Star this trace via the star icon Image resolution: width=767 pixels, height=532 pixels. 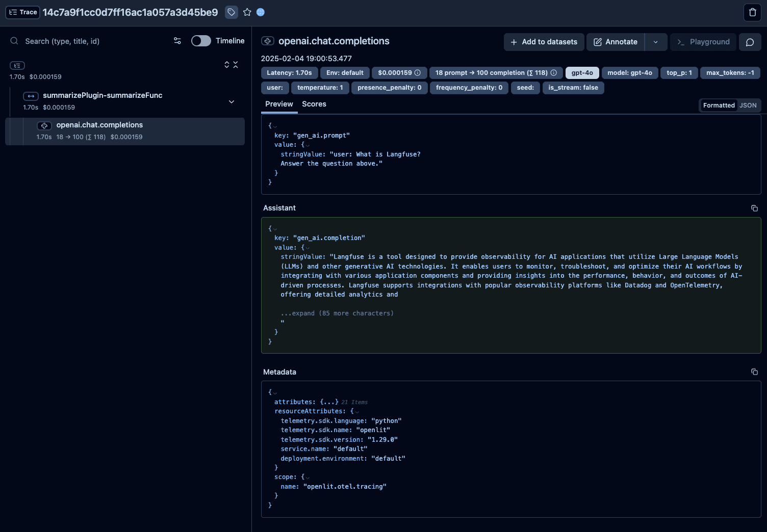[x=247, y=12]
